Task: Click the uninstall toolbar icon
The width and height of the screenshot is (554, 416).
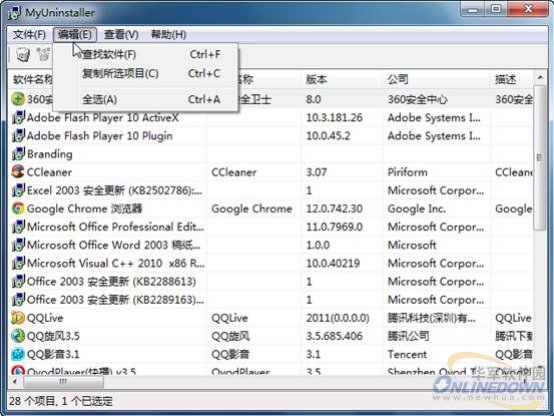Action: point(23,55)
